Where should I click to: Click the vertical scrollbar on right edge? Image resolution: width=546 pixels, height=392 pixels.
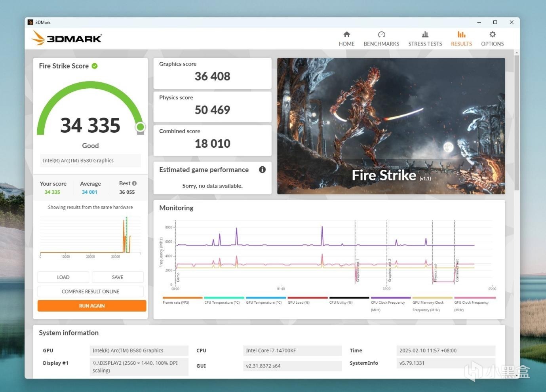click(517, 123)
